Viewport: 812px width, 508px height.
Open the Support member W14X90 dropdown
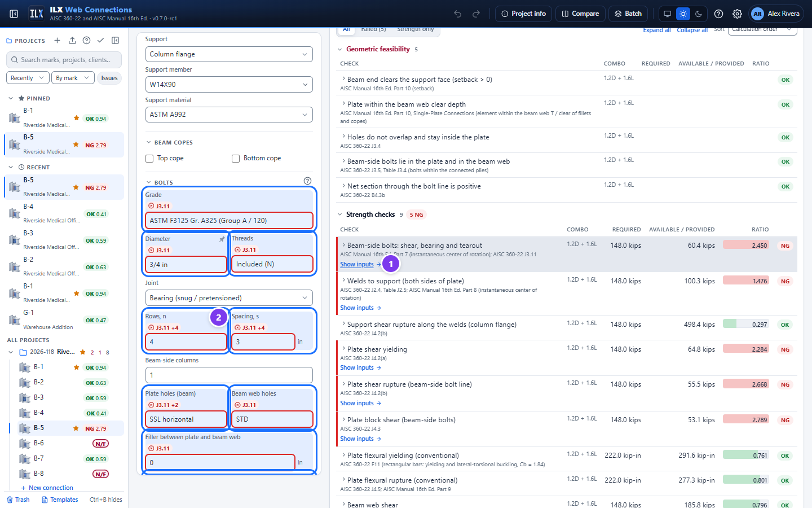pyautogui.click(x=229, y=85)
